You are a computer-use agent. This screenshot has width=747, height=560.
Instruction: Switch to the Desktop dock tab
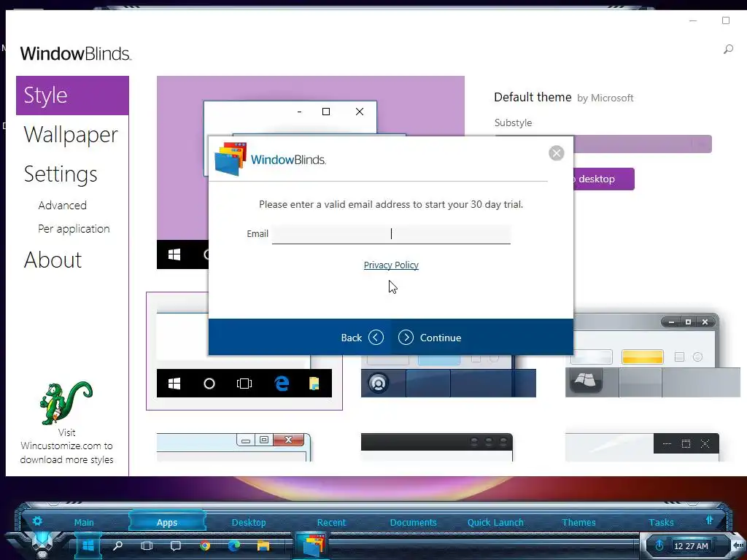249,522
